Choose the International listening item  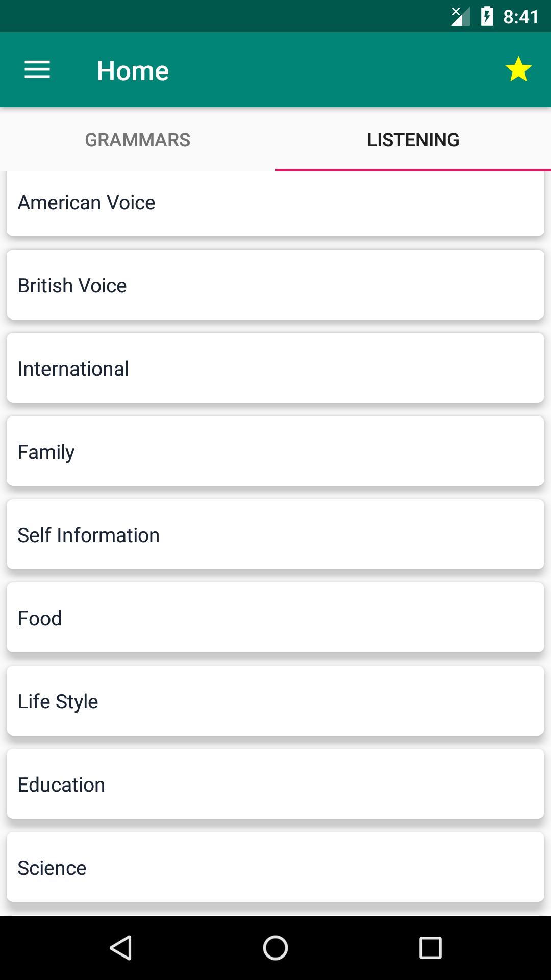point(275,368)
